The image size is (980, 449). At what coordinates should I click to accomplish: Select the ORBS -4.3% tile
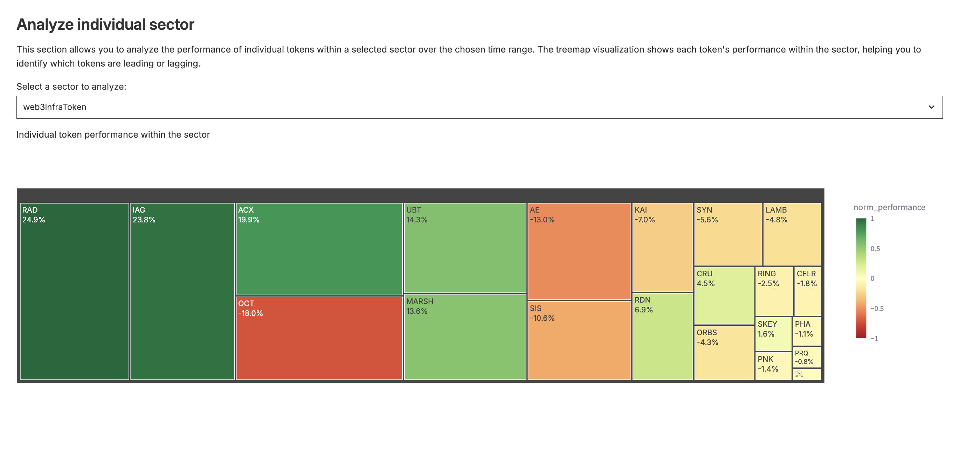(724, 353)
